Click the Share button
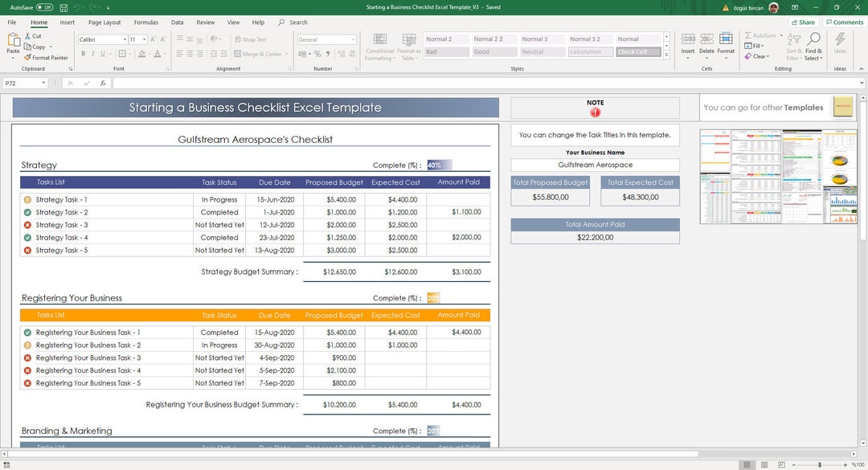 (x=803, y=22)
